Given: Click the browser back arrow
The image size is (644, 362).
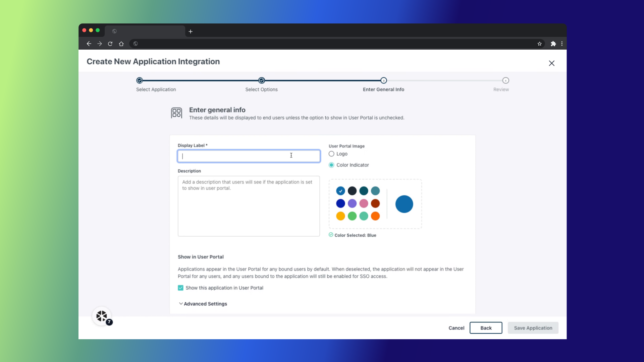Looking at the screenshot, I should click(x=89, y=44).
